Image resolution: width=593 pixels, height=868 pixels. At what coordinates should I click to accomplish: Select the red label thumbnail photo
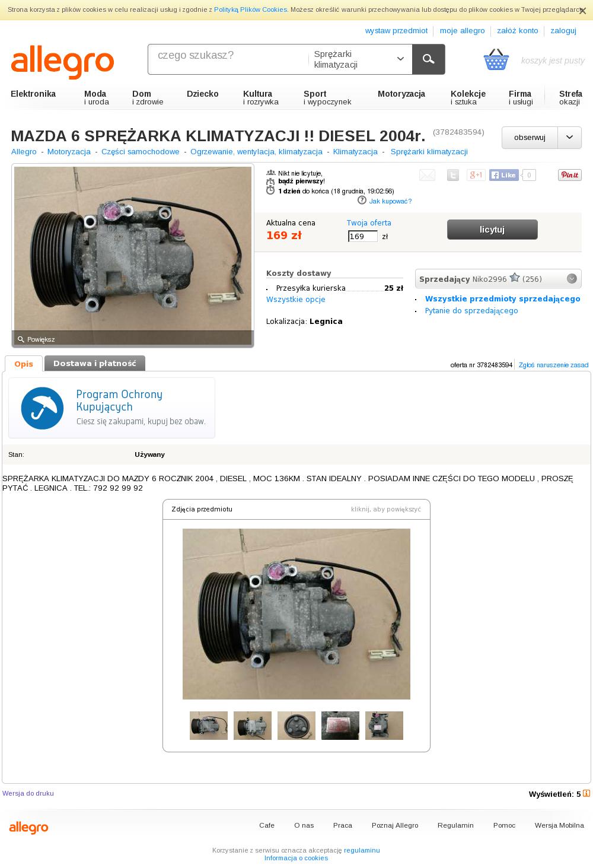340,726
